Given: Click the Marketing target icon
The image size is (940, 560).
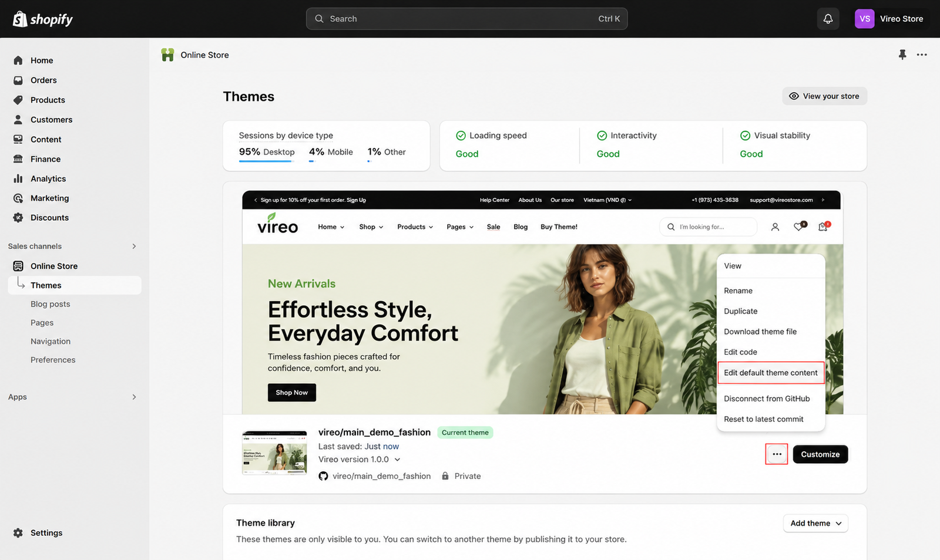Looking at the screenshot, I should tap(18, 198).
